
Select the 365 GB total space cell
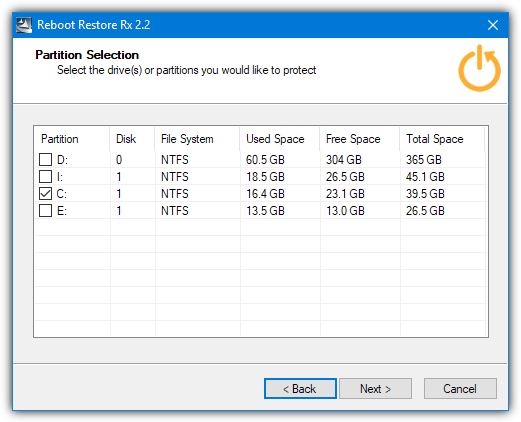pyautogui.click(x=424, y=160)
